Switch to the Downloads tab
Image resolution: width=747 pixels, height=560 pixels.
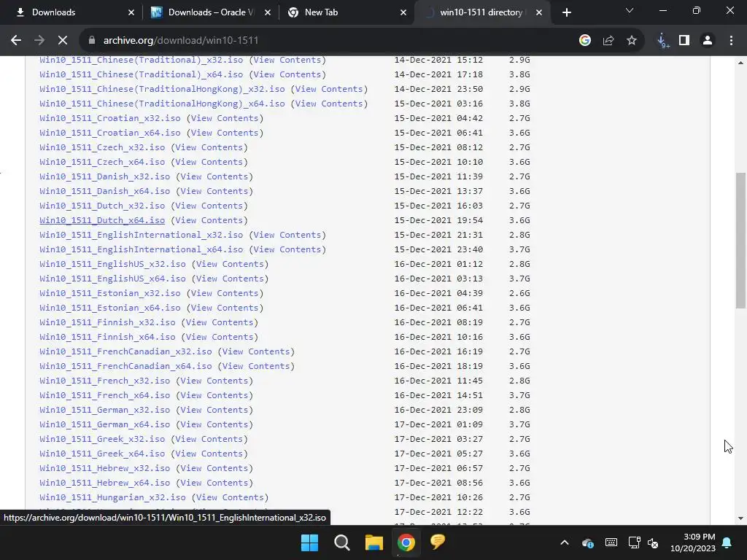(71, 12)
